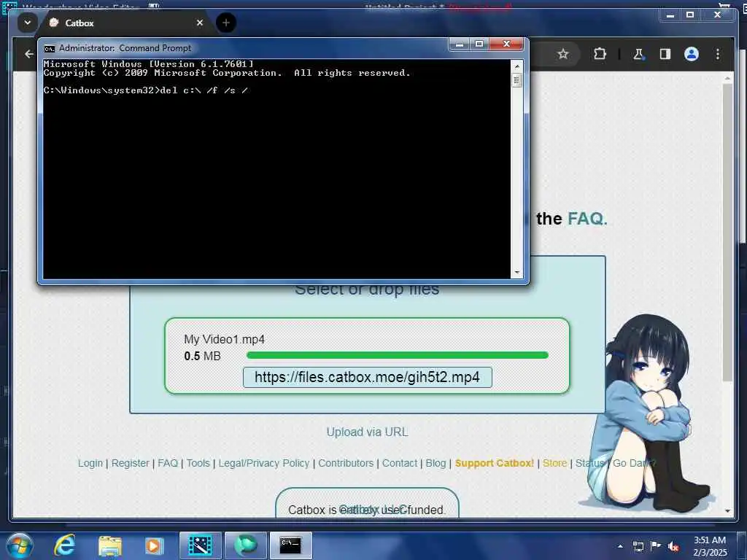Toggle the browser side panel icon

pyautogui.click(x=665, y=54)
